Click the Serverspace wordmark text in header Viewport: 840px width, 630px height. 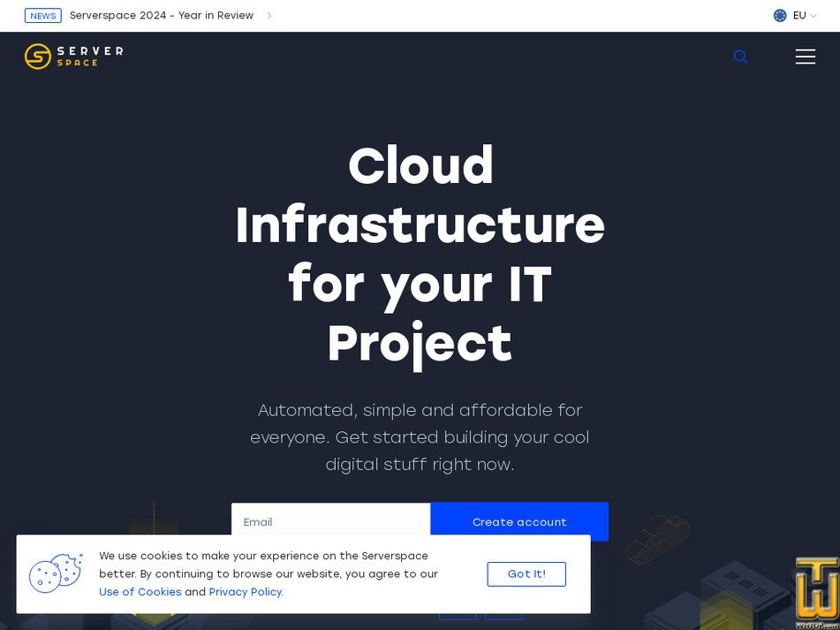pyautogui.click(x=90, y=57)
